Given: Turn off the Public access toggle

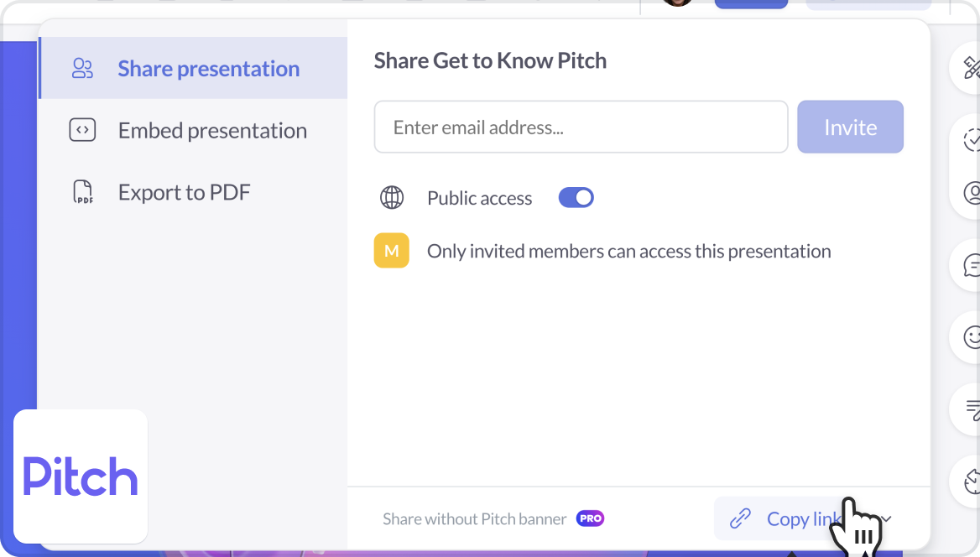Looking at the screenshot, I should click(x=576, y=197).
